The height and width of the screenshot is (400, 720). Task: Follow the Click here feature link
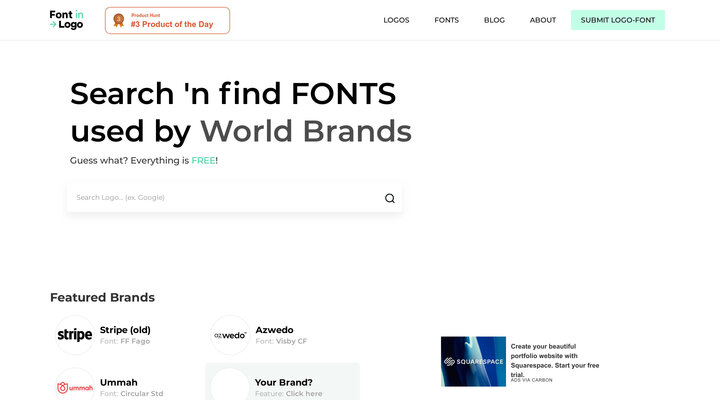(304, 394)
